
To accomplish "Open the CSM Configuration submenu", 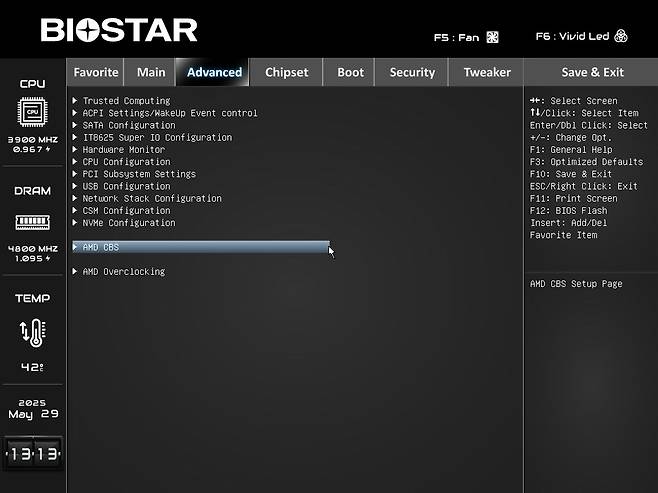I will coord(126,210).
